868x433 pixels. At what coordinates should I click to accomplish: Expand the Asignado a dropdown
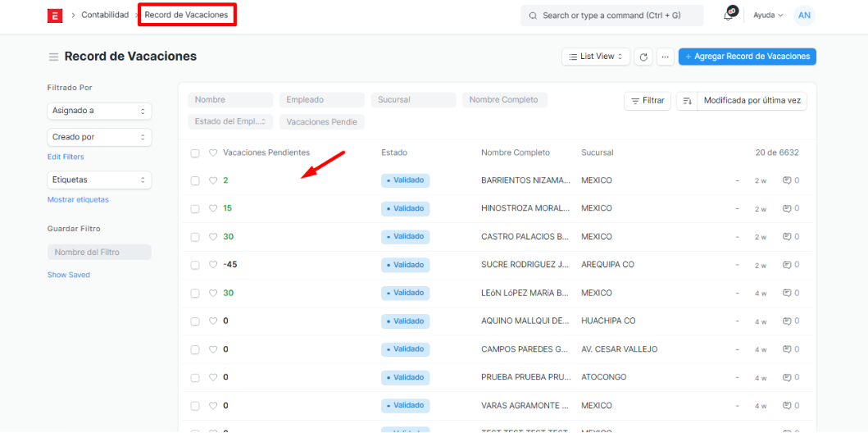(99, 111)
